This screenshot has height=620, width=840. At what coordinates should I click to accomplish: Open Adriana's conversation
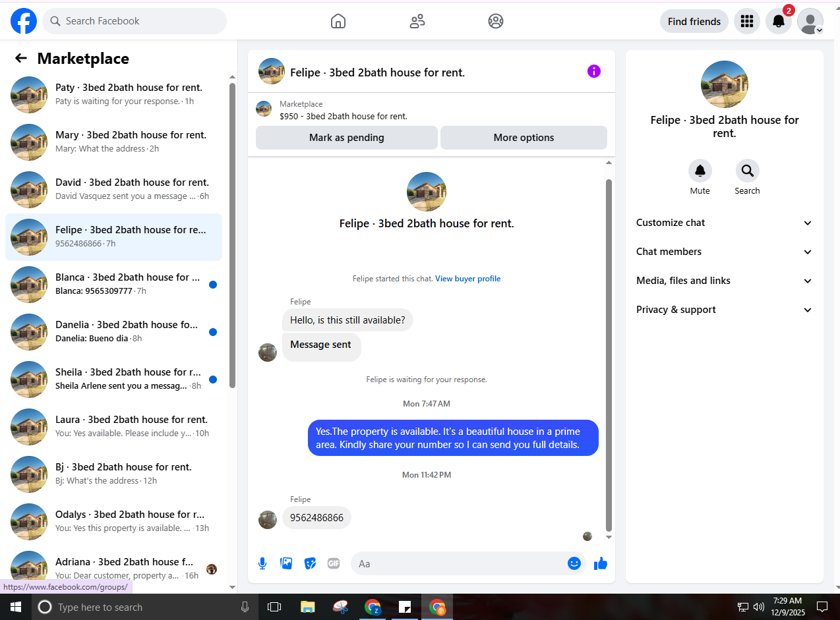pos(113,568)
